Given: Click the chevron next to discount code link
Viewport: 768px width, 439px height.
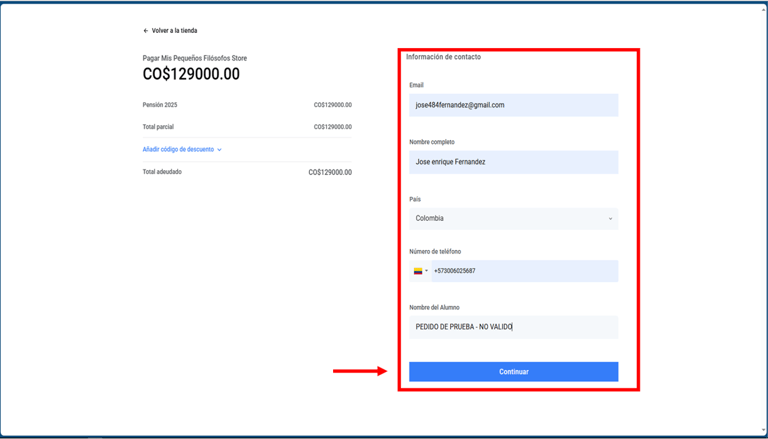Looking at the screenshot, I should [219, 150].
